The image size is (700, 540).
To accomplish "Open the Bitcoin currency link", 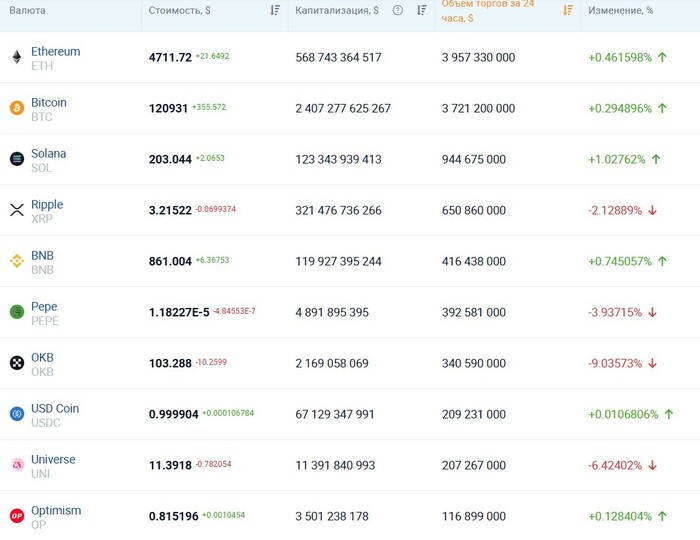I will point(49,102).
